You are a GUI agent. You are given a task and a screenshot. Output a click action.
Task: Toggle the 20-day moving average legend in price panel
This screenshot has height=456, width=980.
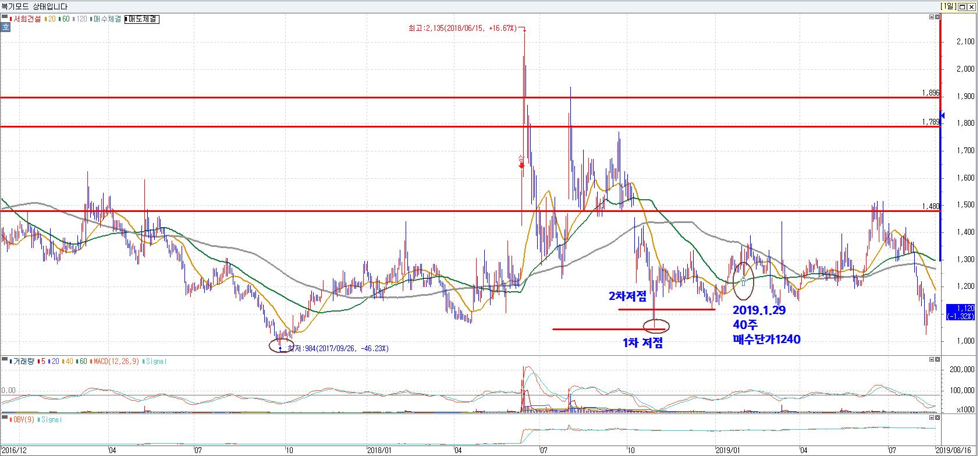tap(49, 19)
